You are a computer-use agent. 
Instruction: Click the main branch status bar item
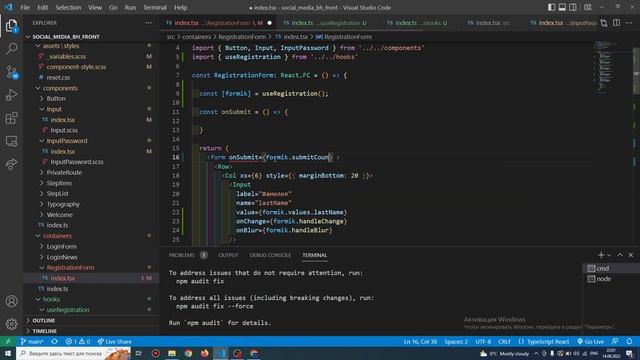click(x=32, y=342)
